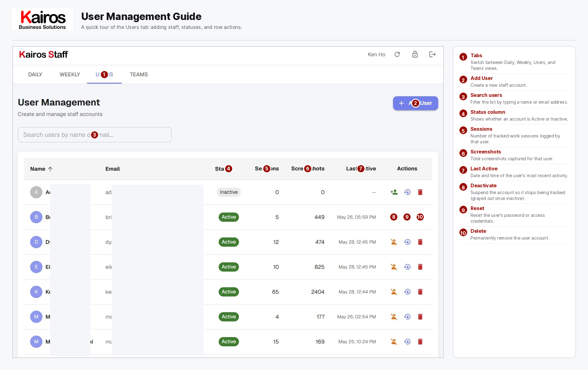Screen dimensions: 588x370
Task: Click the Add User button
Action: pos(415,103)
